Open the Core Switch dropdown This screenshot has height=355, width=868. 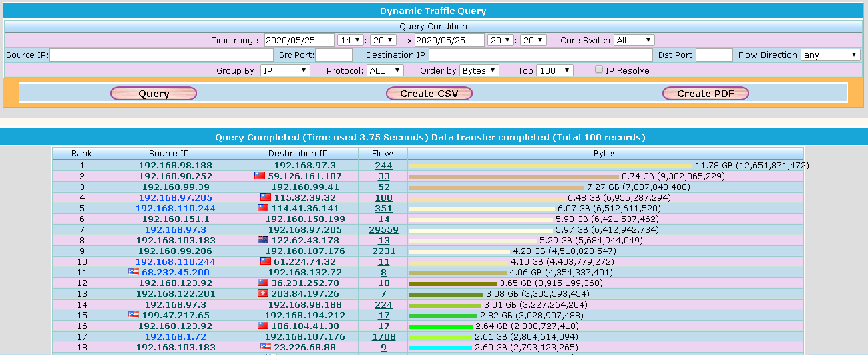pos(634,40)
